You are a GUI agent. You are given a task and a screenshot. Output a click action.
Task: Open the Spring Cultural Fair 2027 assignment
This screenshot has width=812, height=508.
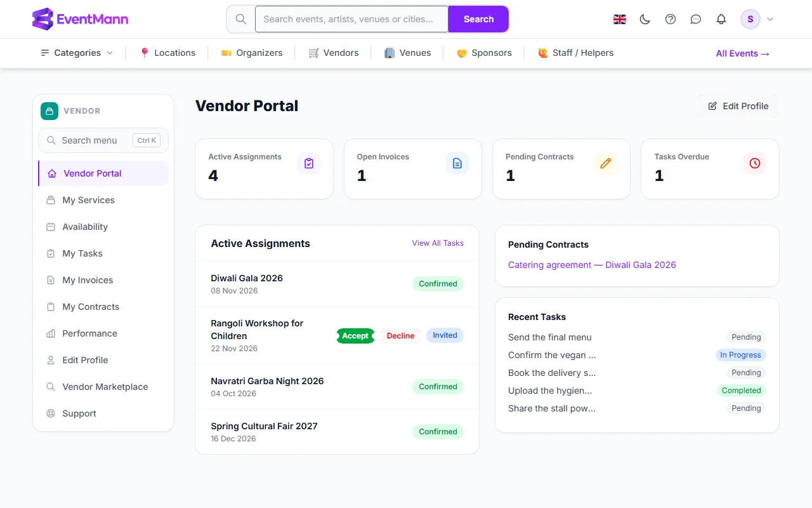pos(264,426)
